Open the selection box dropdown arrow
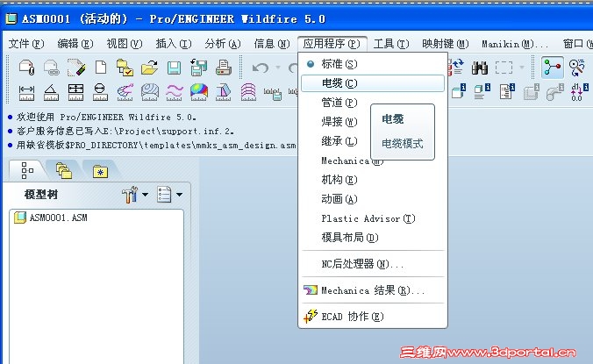The width and height of the screenshot is (593, 364). [x=522, y=68]
